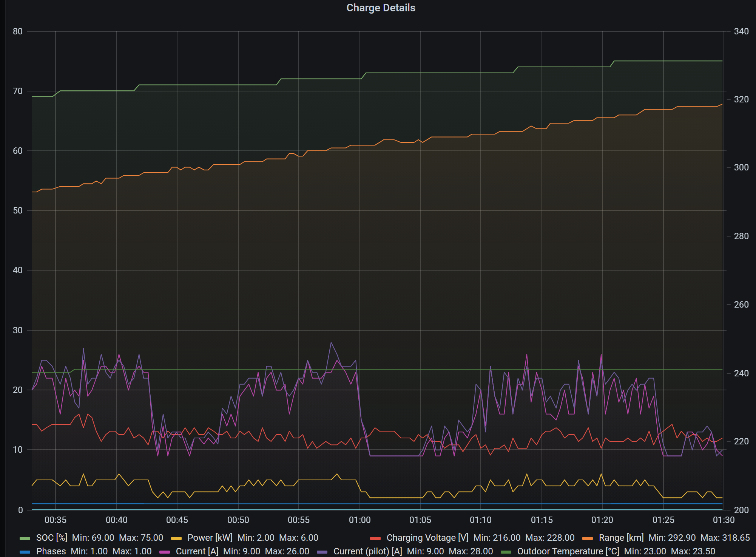Click the 00:35 time axis tick label
Image resolution: width=756 pixels, height=557 pixels.
click(x=56, y=520)
